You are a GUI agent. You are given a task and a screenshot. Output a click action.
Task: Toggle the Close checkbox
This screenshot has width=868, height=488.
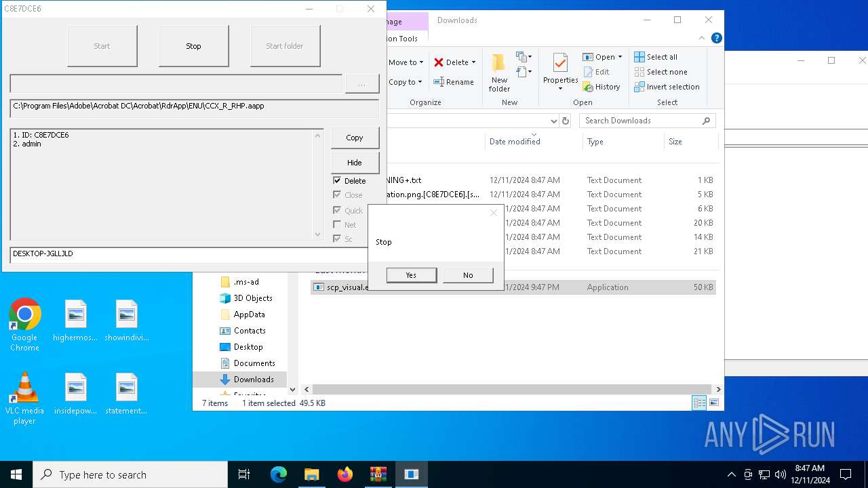337,195
